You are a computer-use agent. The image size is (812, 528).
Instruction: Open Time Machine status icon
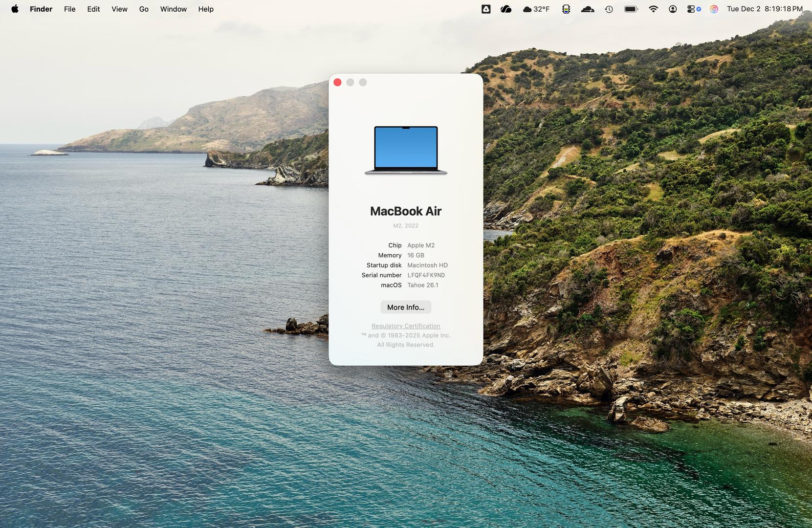(x=609, y=9)
